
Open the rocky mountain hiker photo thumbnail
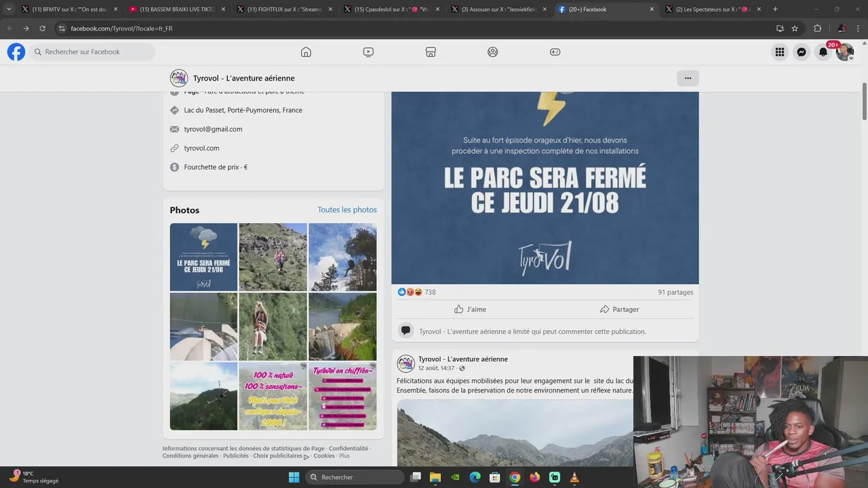tap(273, 257)
